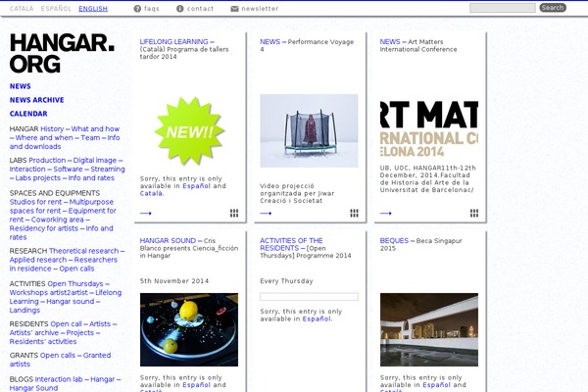588x392 pixels.
Task: Open the NEWS menu item in sidebar
Action: (x=21, y=86)
